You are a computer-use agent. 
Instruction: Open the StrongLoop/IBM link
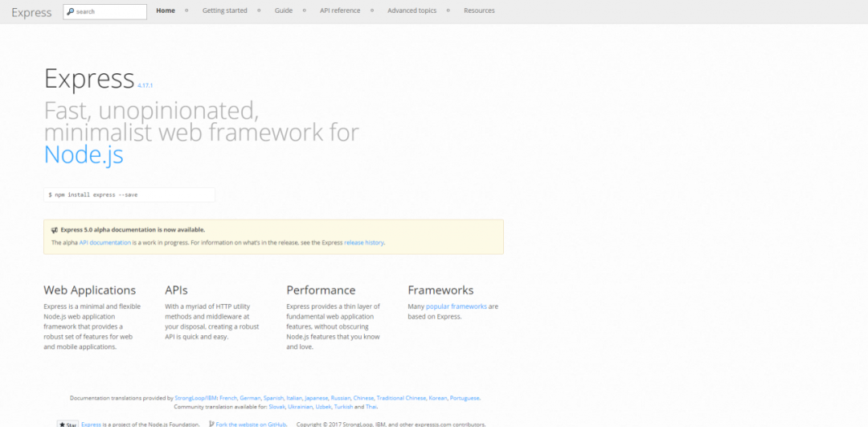point(195,398)
